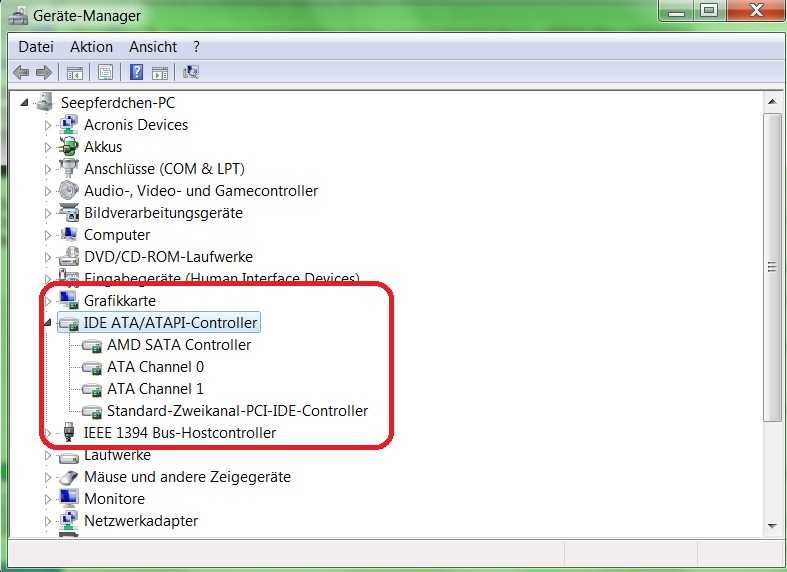787x572 pixels.
Task: Close the Geräte-Manager window
Action: click(x=755, y=11)
